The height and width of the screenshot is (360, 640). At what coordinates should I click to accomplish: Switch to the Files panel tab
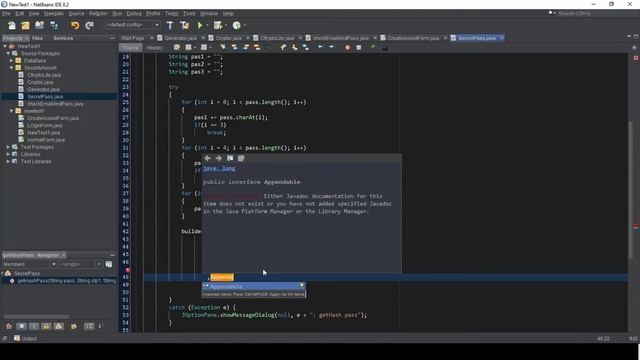[38, 38]
